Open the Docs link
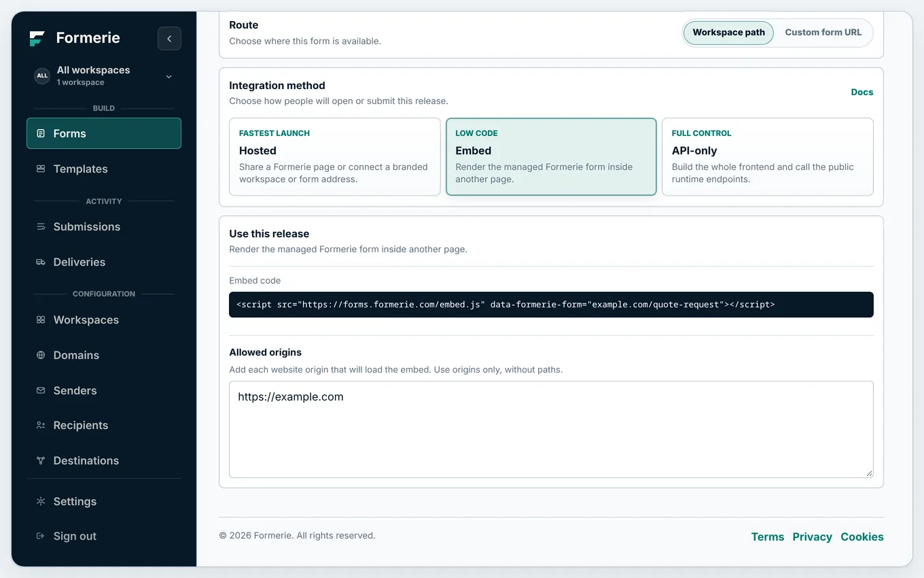924x578 pixels. [862, 92]
